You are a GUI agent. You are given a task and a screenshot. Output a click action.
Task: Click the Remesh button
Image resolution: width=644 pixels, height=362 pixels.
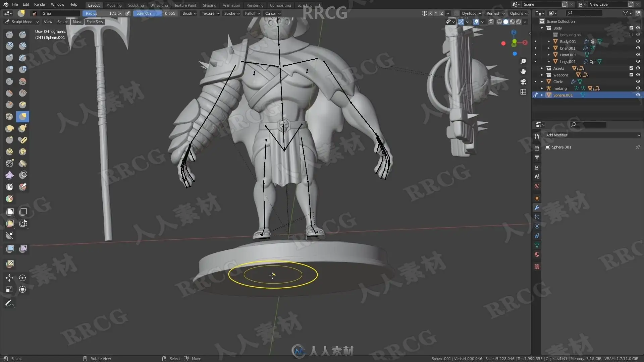click(x=495, y=13)
